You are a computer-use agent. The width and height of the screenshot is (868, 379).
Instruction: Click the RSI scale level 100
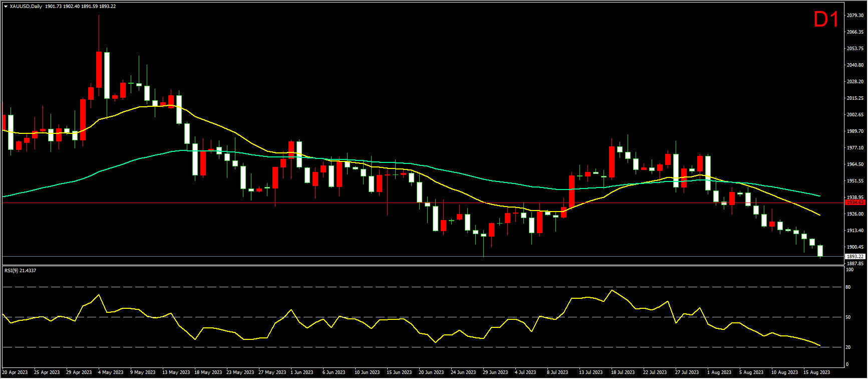point(849,270)
